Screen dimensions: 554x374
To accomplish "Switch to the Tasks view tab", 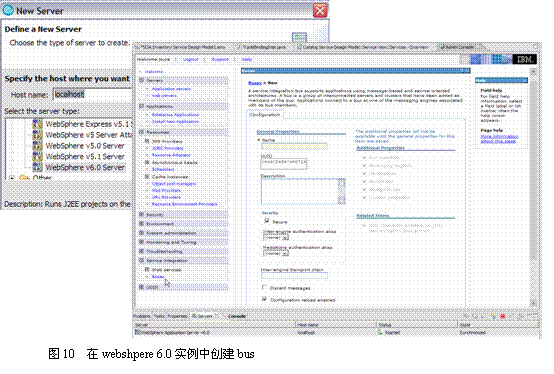I will coord(159,316).
